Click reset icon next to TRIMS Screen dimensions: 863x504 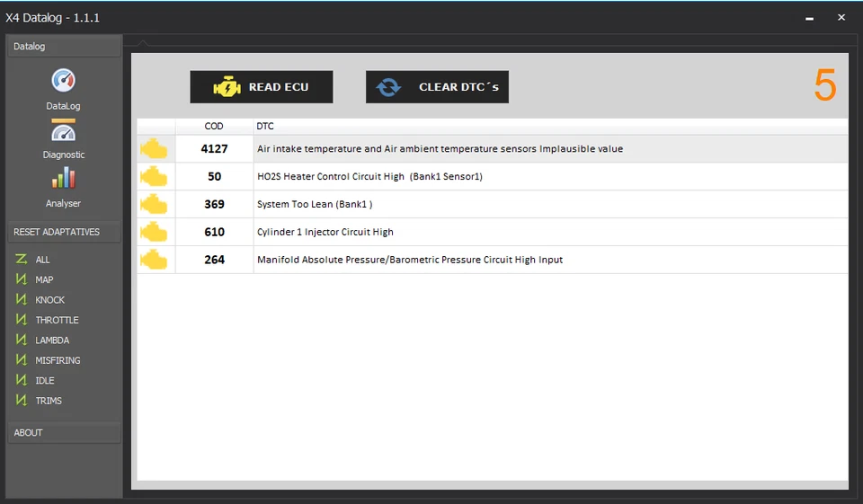coord(22,400)
